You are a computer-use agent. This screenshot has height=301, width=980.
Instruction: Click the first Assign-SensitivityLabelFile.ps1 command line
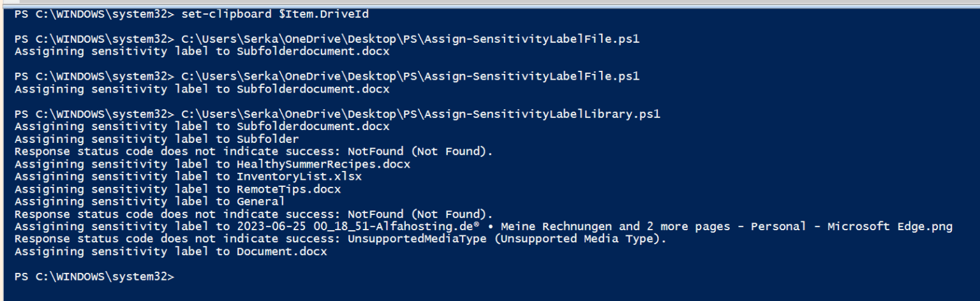coord(327,39)
